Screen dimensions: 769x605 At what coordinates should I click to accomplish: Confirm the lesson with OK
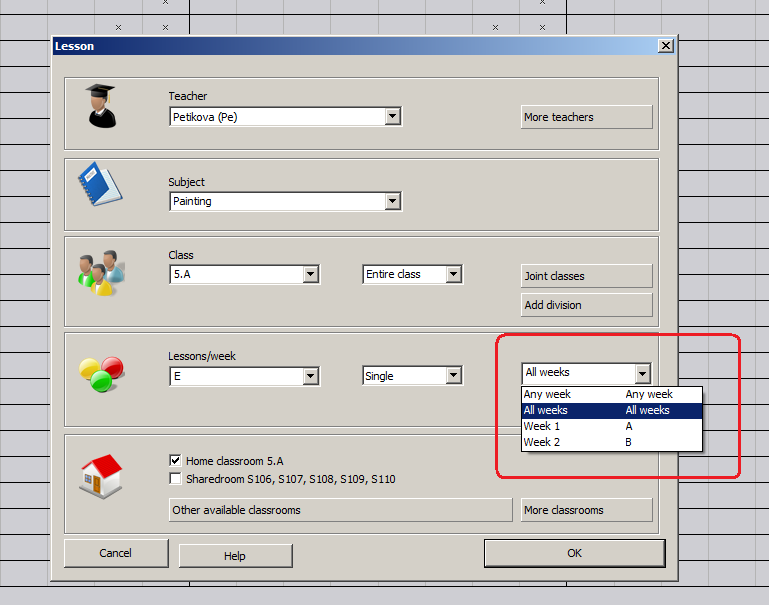click(574, 553)
